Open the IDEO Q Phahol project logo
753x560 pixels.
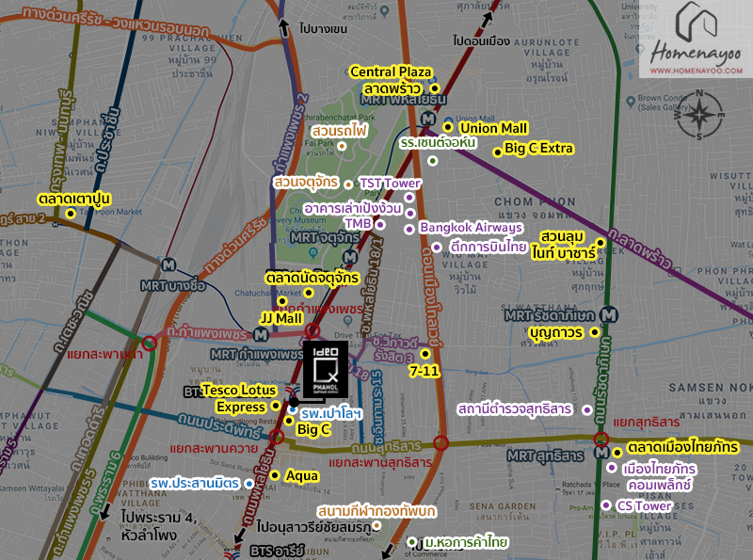coord(325,369)
